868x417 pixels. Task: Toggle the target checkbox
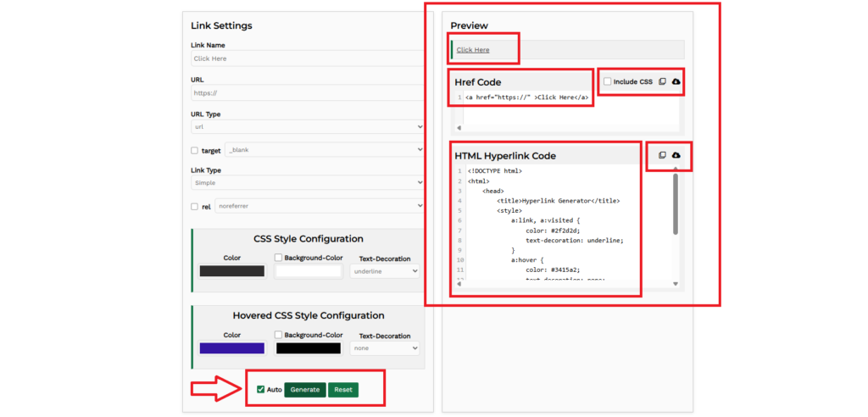194,150
